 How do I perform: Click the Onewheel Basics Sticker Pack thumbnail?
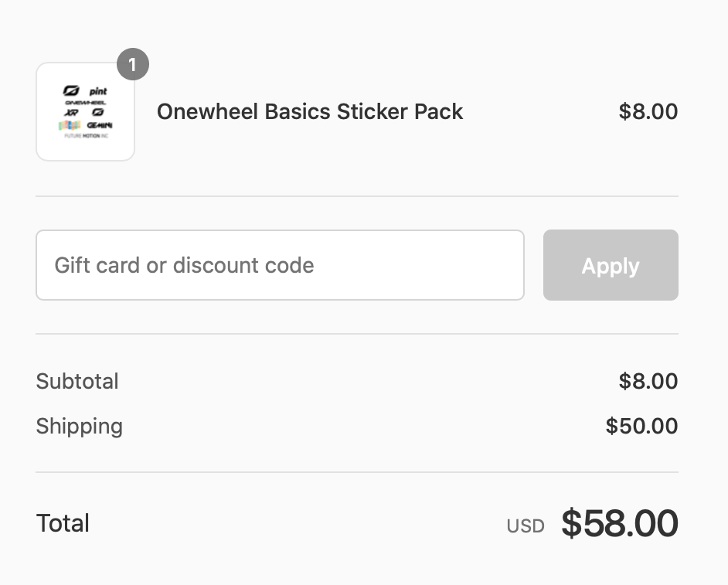(85, 111)
